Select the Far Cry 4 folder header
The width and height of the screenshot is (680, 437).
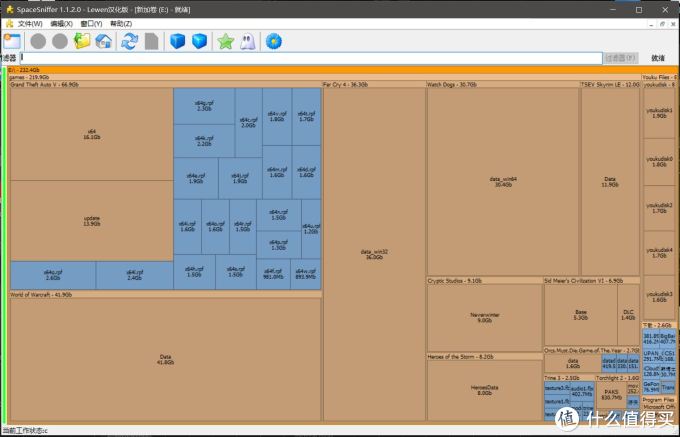373,85
